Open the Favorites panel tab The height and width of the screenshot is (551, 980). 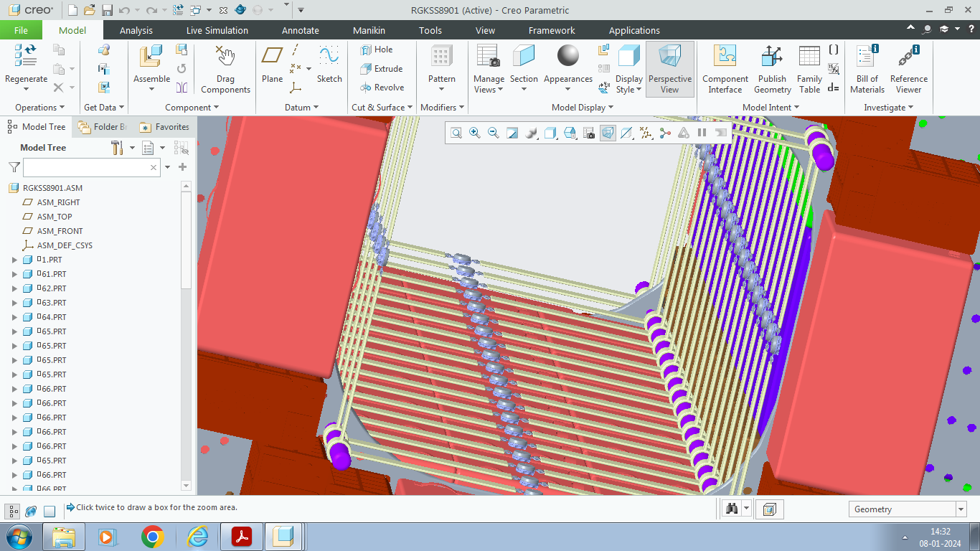pos(165,127)
